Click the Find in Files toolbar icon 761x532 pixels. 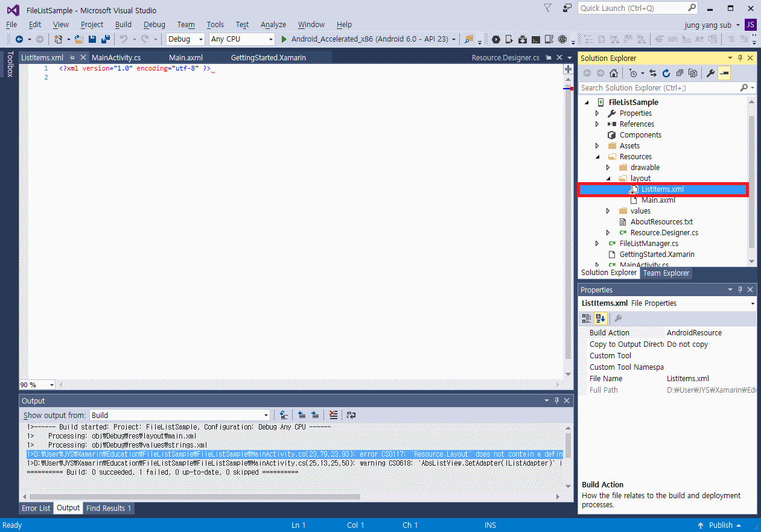point(469,39)
